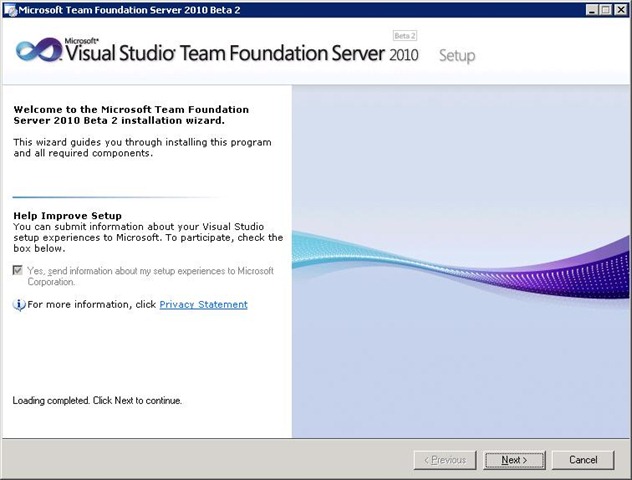The height and width of the screenshot is (480, 632).
Task: Click the 'Setup' text in header banner
Action: (x=457, y=56)
